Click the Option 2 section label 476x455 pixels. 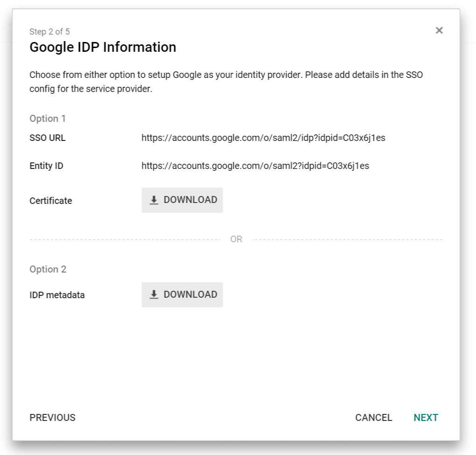tap(47, 269)
